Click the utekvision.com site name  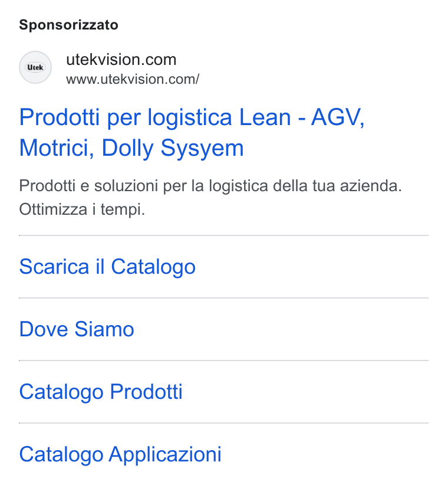[121, 60]
